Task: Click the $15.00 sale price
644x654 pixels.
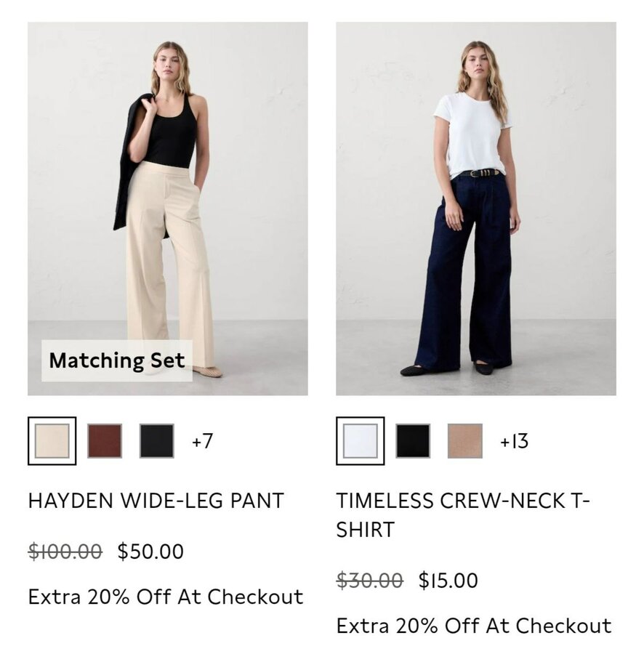Action: pos(448,580)
